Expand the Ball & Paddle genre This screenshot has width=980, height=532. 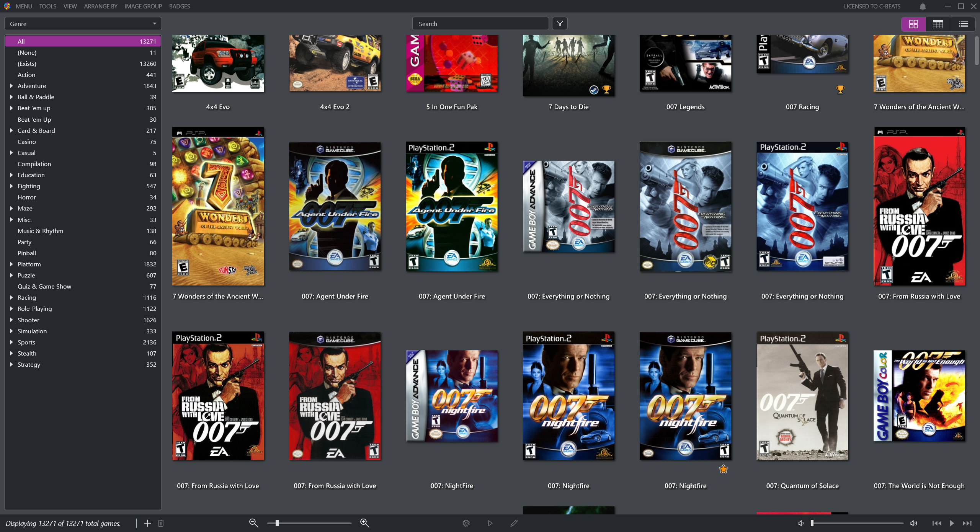point(11,97)
